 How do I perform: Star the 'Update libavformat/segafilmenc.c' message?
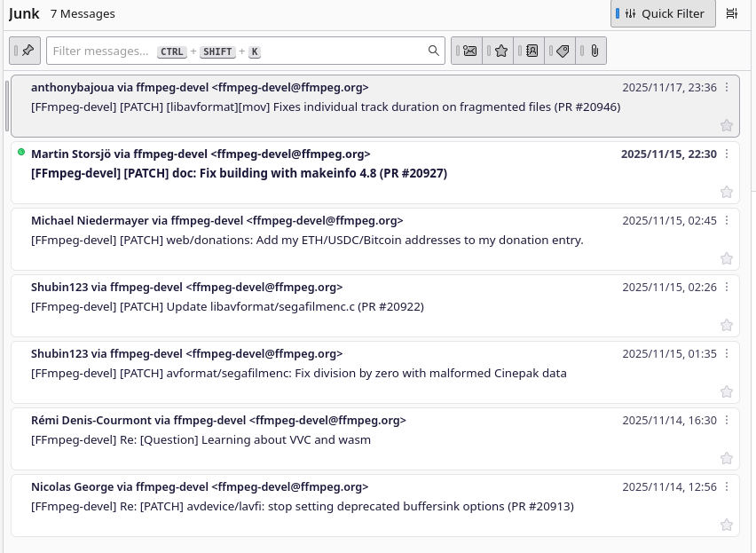click(726, 326)
